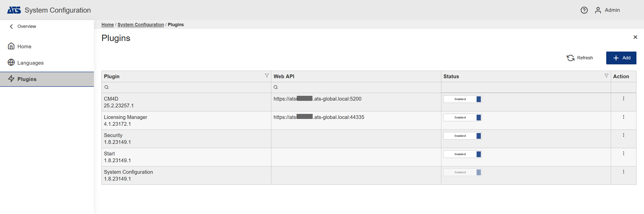Close the Plugins panel with X

635,37
